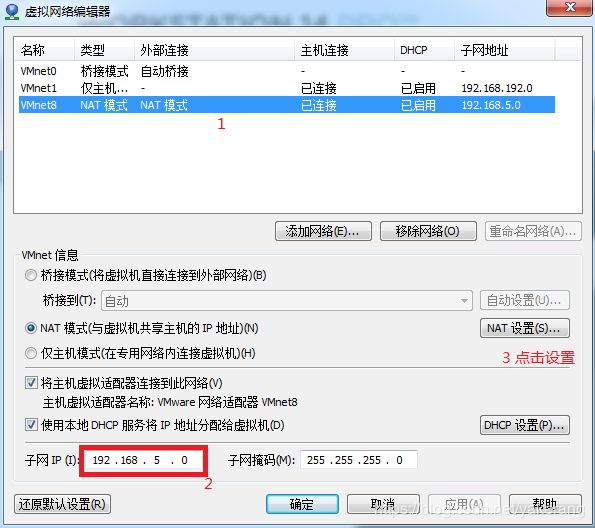The image size is (595, 528).
Task: Toggle 使用本地 DHCP 服务 checkbox
Action: (31, 424)
